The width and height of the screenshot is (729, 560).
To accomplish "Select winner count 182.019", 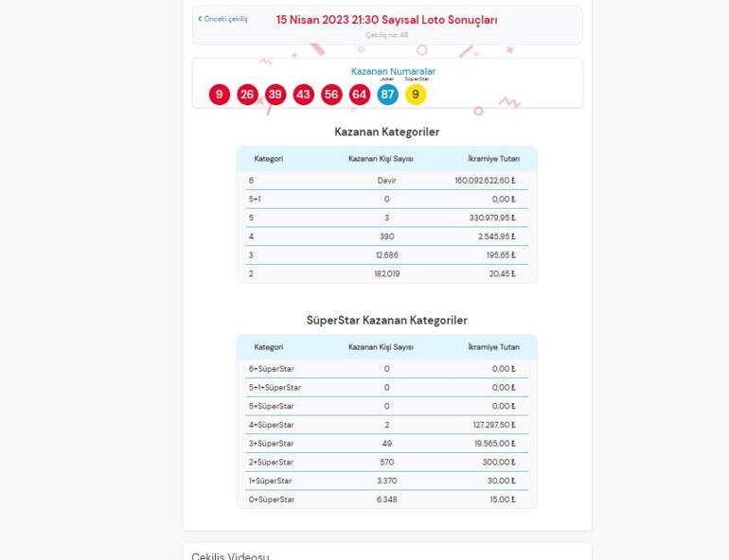I will pyautogui.click(x=387, y=274).
